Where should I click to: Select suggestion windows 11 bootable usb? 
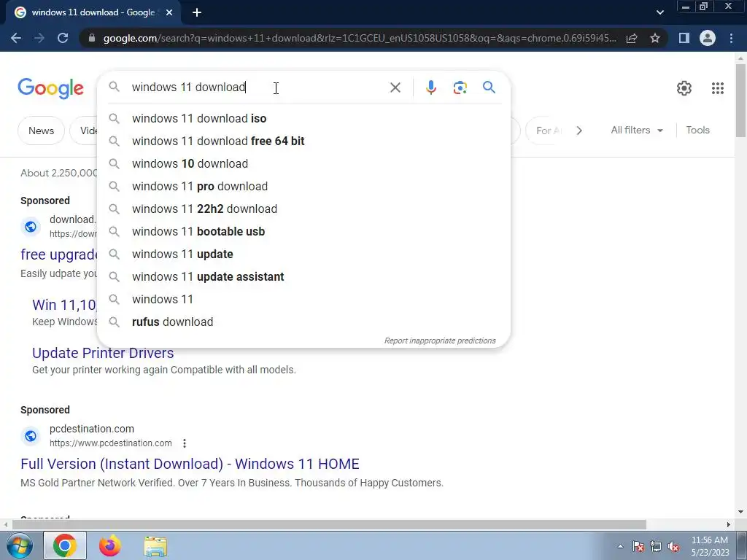coord(303,231)
